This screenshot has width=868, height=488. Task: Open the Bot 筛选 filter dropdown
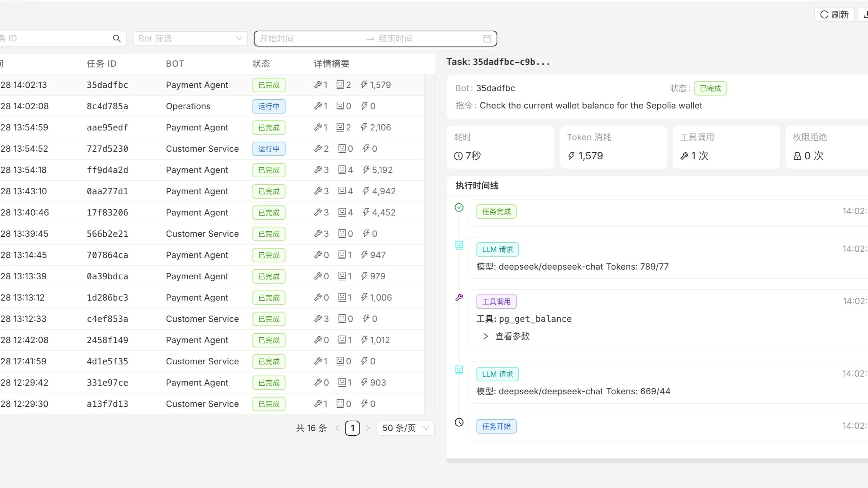(190, 39)
